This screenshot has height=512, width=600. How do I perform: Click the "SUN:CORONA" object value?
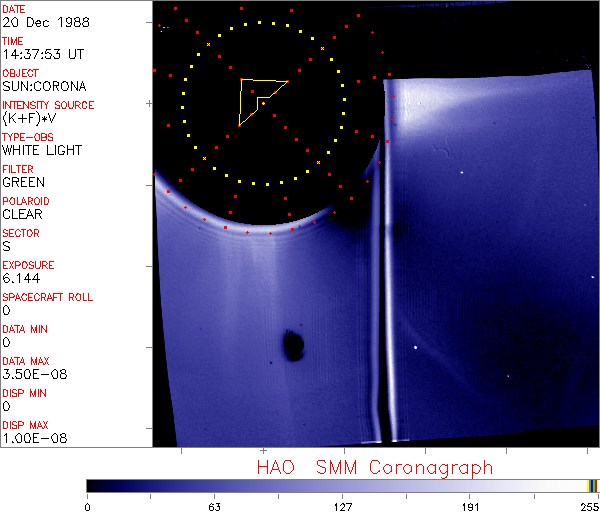[44, 86]
